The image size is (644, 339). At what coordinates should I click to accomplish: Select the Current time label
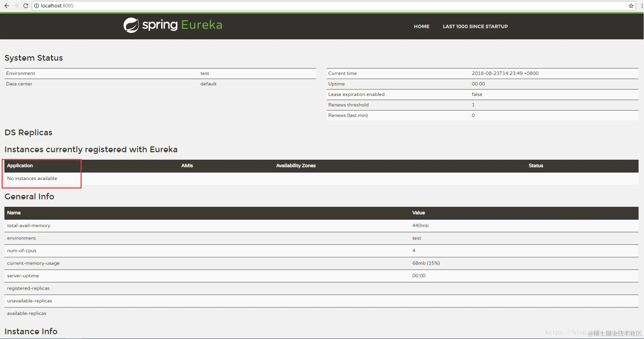click(x=342, y=73)
